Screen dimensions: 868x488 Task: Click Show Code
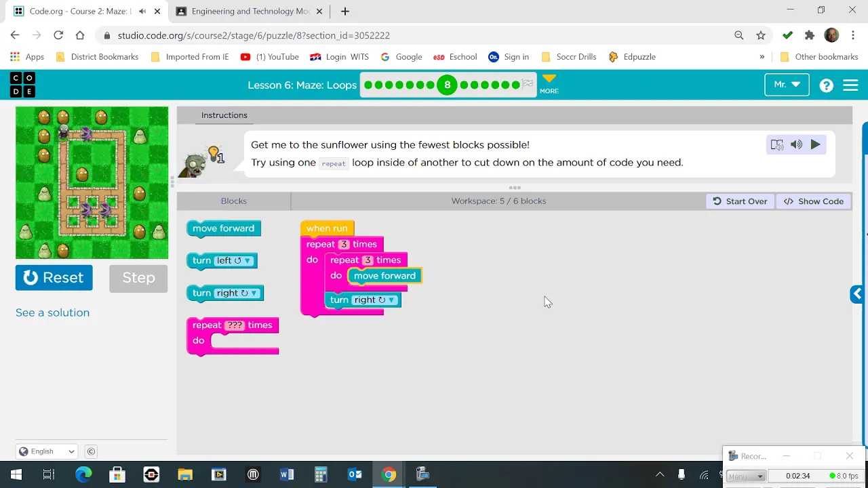(814, 201)
